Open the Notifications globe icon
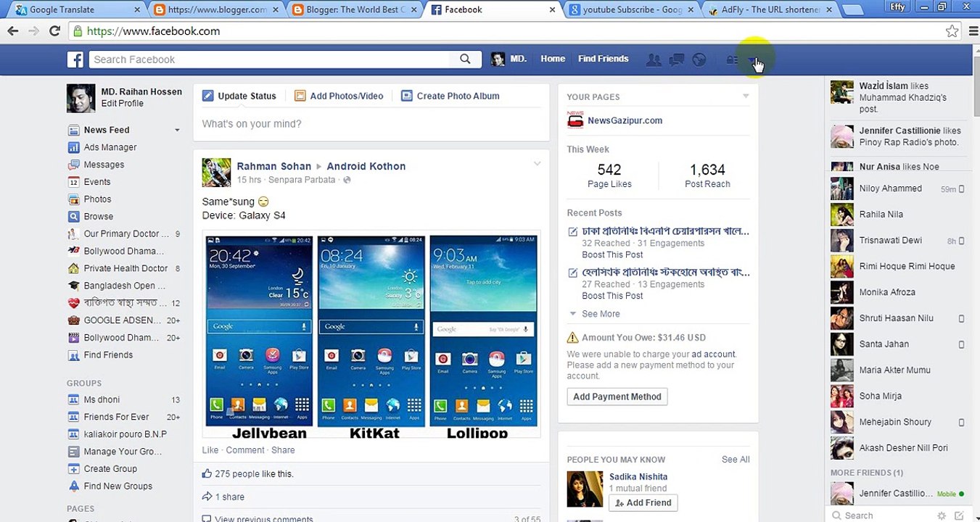 click(699, 59)
